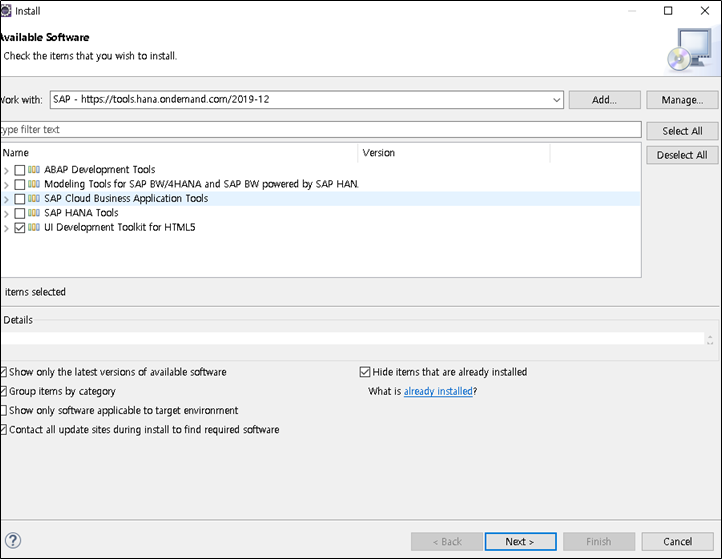722x559 pixels.
Task: Toggle Group items by category checkbox
Action: [x=3, y=391]
